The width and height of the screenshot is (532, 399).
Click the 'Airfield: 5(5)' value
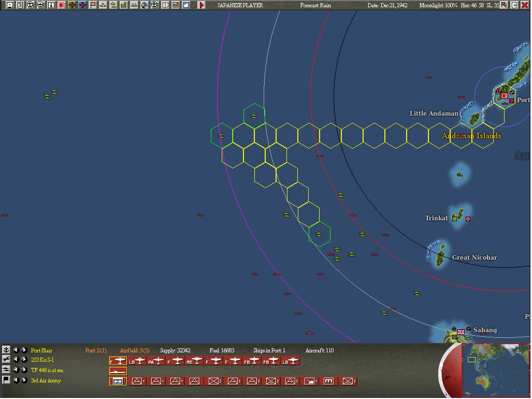click(135, 350)
